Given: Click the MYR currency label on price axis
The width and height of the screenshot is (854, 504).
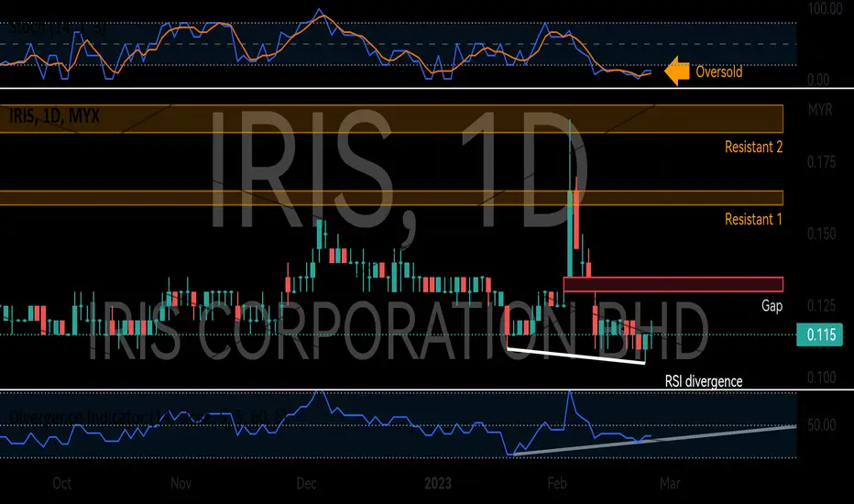Looking at the screenshot, I should click(x=820, y=110).
